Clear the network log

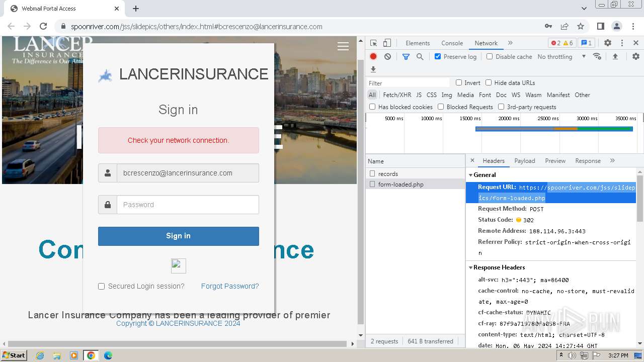387,57
